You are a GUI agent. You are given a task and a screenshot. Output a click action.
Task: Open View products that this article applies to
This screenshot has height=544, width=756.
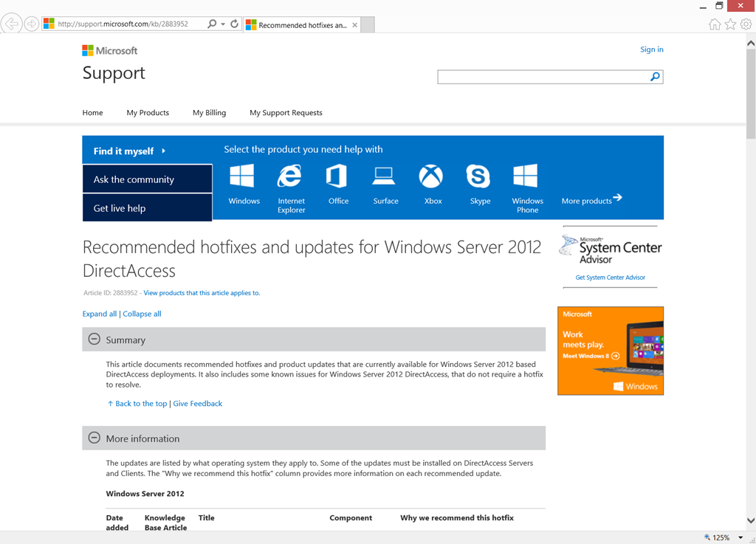coord(202,293)
